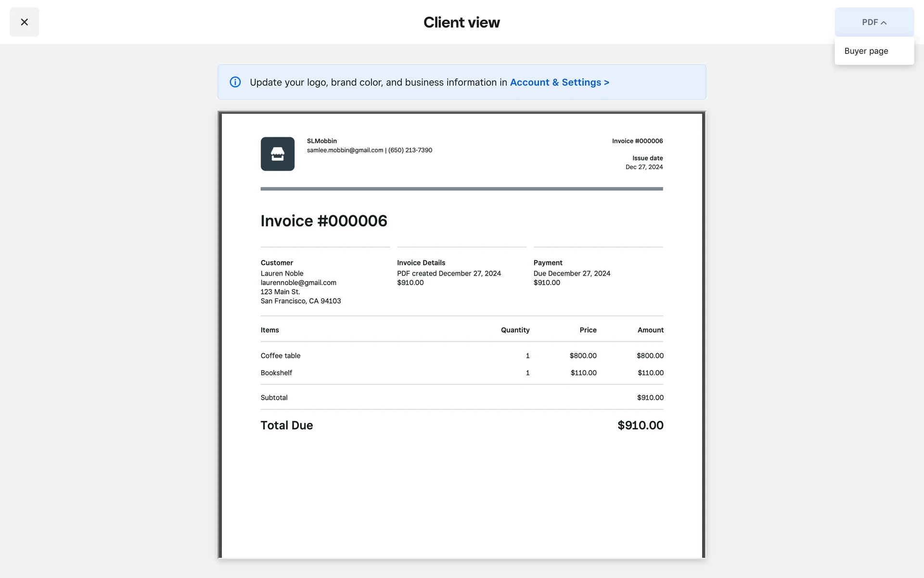Open Account & Settings link
The image size is (924, 578).
pyautogui.click(x=559, y=82)
